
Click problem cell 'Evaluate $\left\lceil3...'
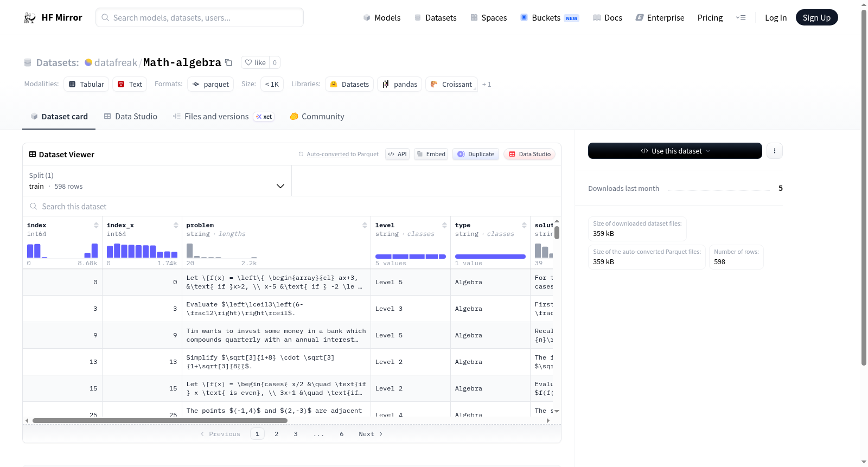[276, 309]
